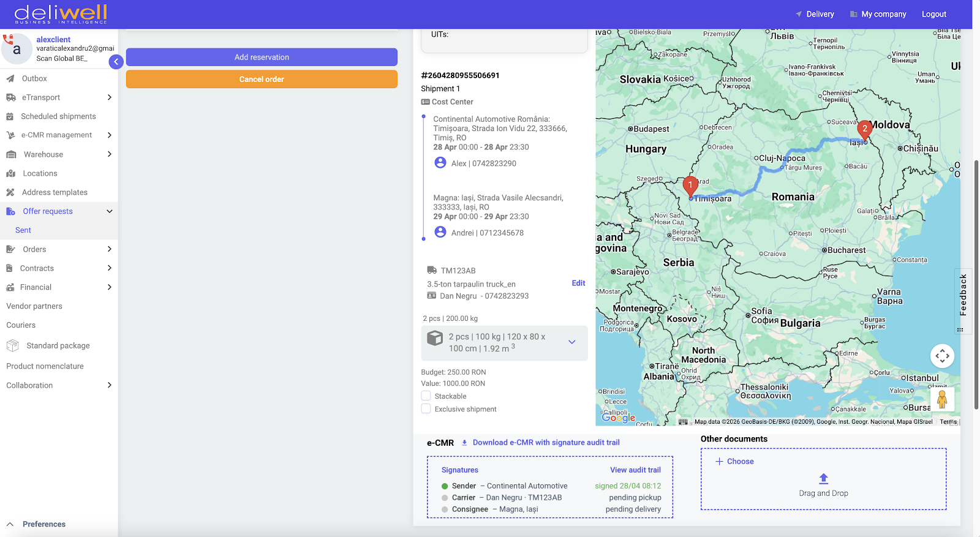Screen dimensions: 980x537
Task: Open Vendor partners menu item
Action: [34, 306]
